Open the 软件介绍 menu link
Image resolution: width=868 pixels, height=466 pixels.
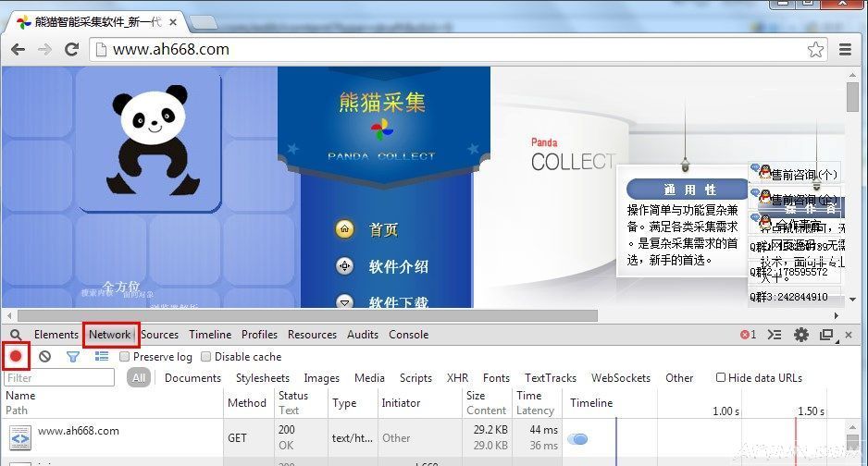[399, 267]
